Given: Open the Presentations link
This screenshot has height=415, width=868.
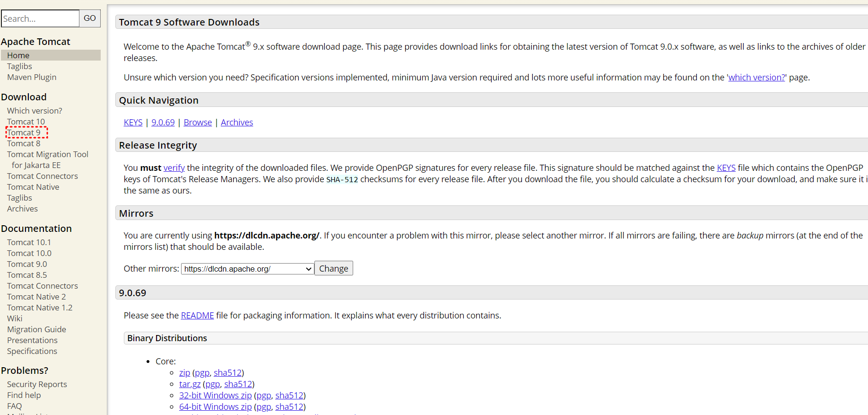Looking at the screenshot, I should click(x=32, y=340).
